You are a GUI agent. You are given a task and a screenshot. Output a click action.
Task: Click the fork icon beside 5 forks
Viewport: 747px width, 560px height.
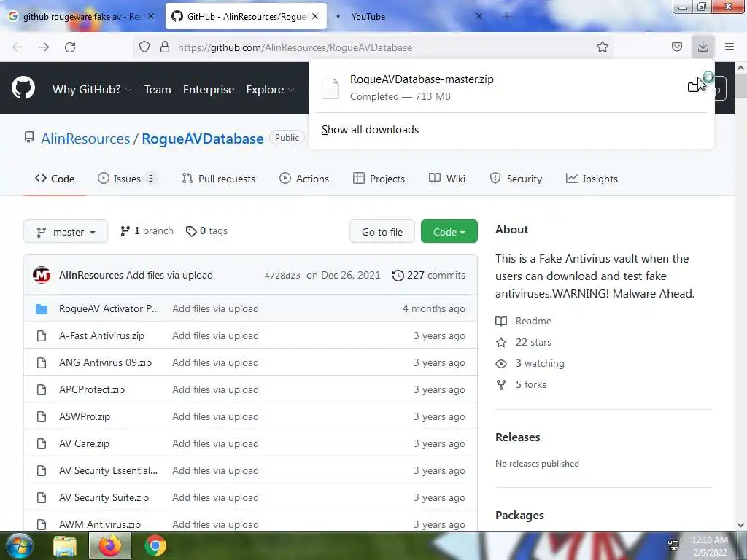click(500, 385)
